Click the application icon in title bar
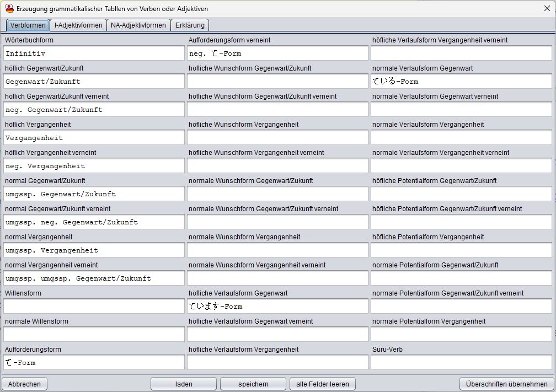The height and width of the screenshot is (392, 556). [9, 9]
